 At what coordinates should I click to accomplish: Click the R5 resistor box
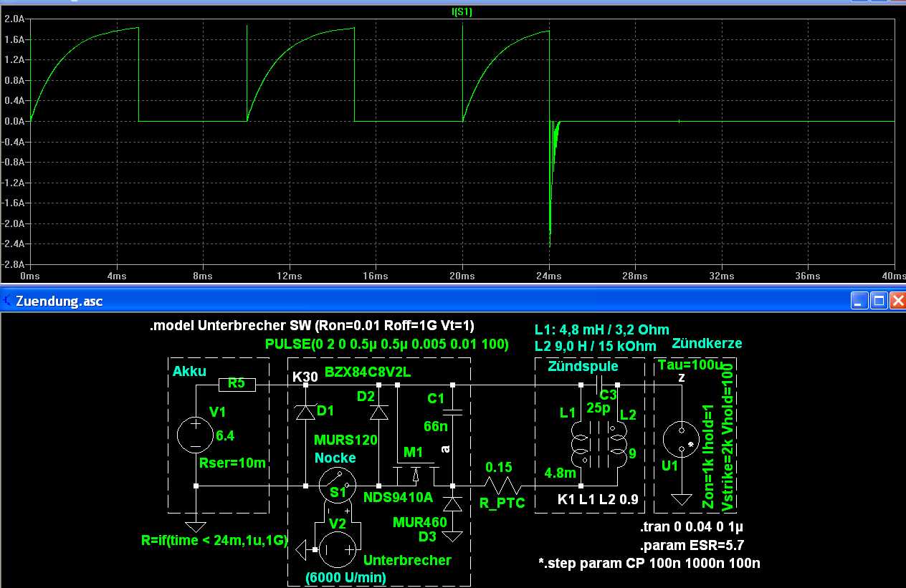[x=236, y=385]
